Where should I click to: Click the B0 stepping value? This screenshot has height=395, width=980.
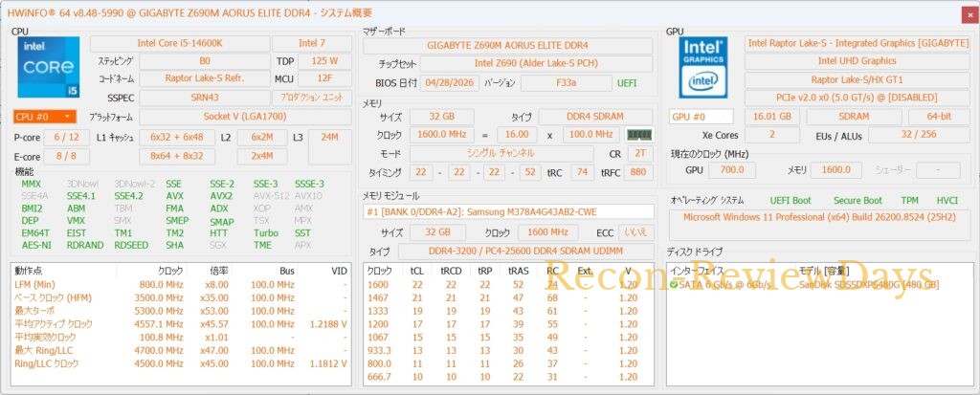(x=205, y=61)
